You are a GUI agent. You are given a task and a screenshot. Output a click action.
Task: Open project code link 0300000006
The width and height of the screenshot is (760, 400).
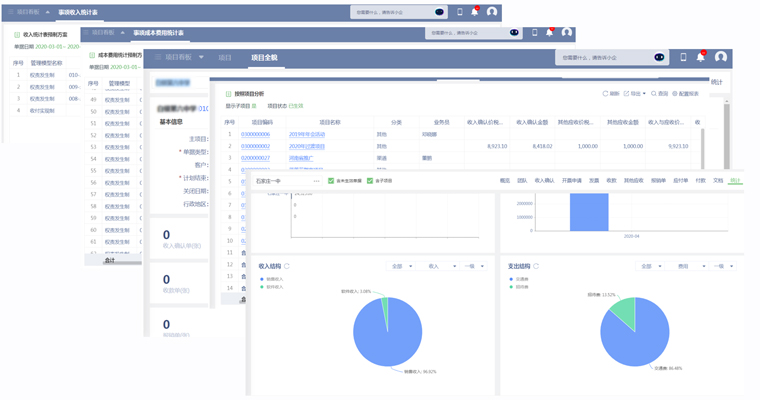pyautogui.click(x=255, y=134)
